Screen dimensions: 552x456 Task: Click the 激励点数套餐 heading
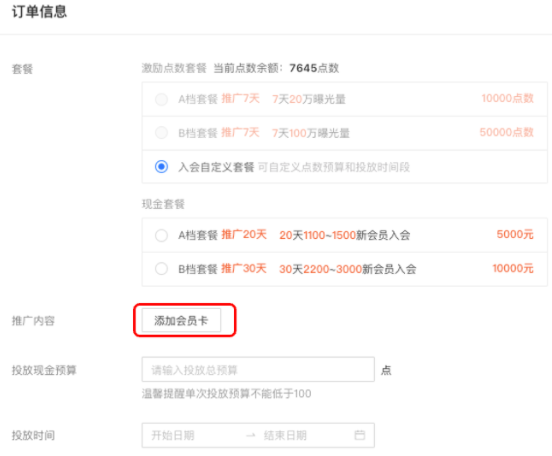pyautogui.click(x=174, y=68)
